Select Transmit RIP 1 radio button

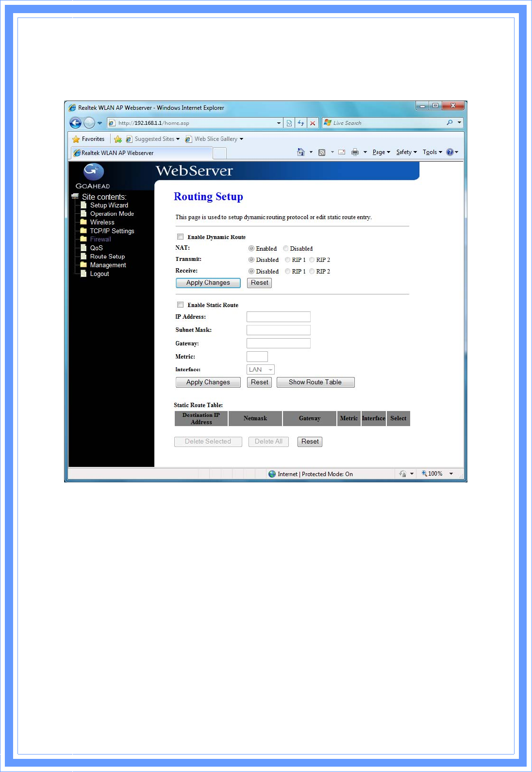coord(287,260)
